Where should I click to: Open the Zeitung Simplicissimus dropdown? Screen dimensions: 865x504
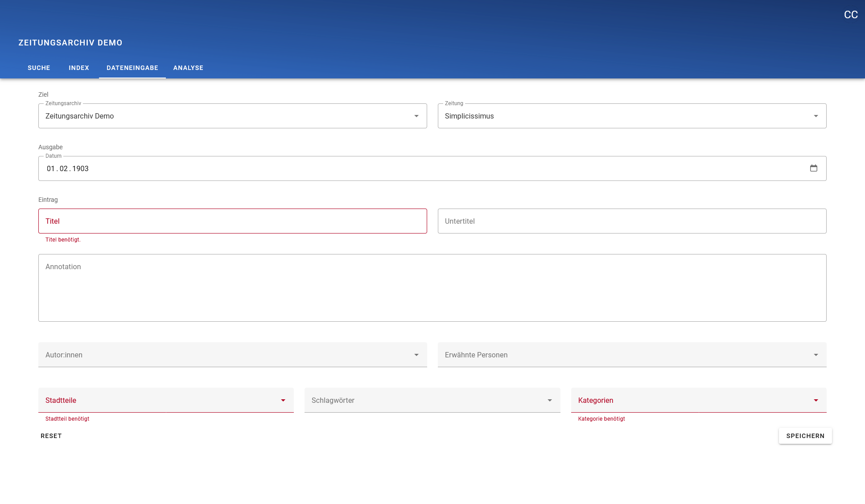(631, 116)
